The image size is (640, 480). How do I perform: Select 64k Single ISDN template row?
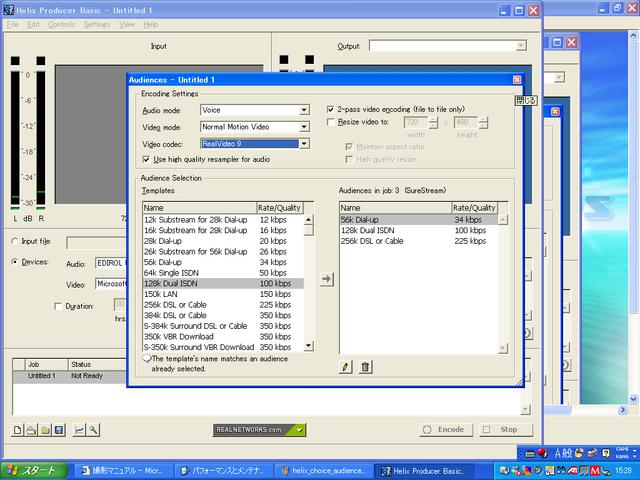click(x=223, y=273)
